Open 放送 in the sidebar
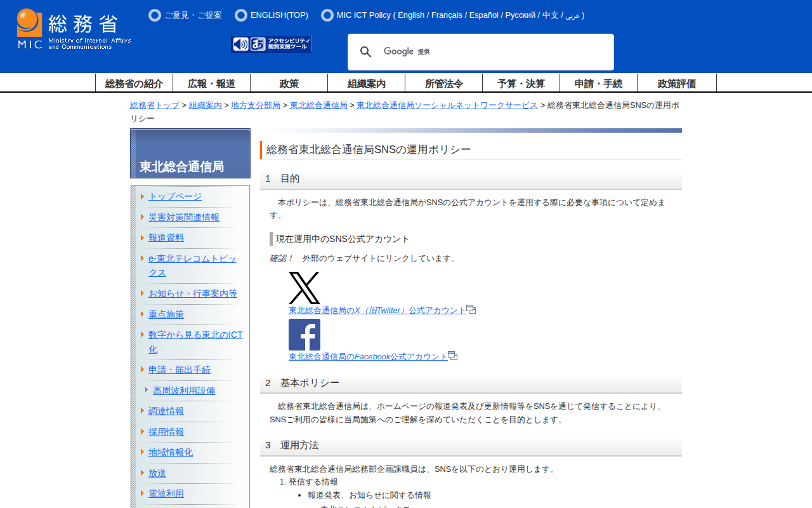812x508 pixels. (x=157, y=473)
